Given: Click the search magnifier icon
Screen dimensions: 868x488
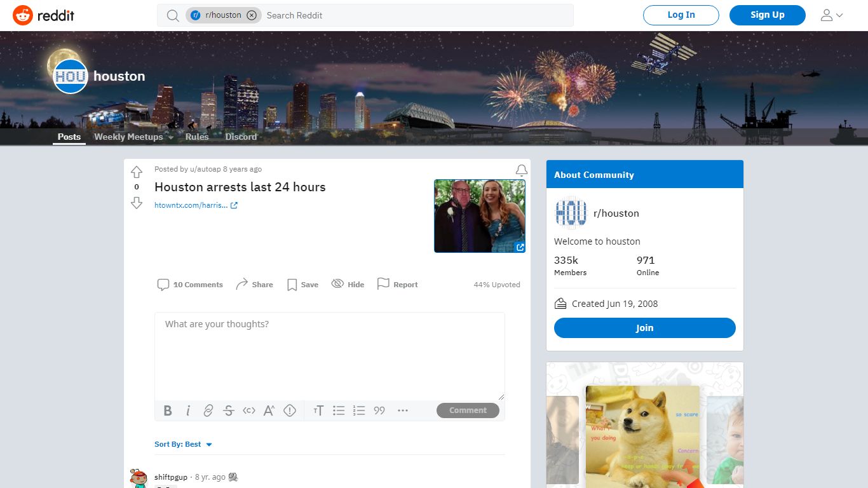Looking at the screenshot, I should [x=173, y=15].
